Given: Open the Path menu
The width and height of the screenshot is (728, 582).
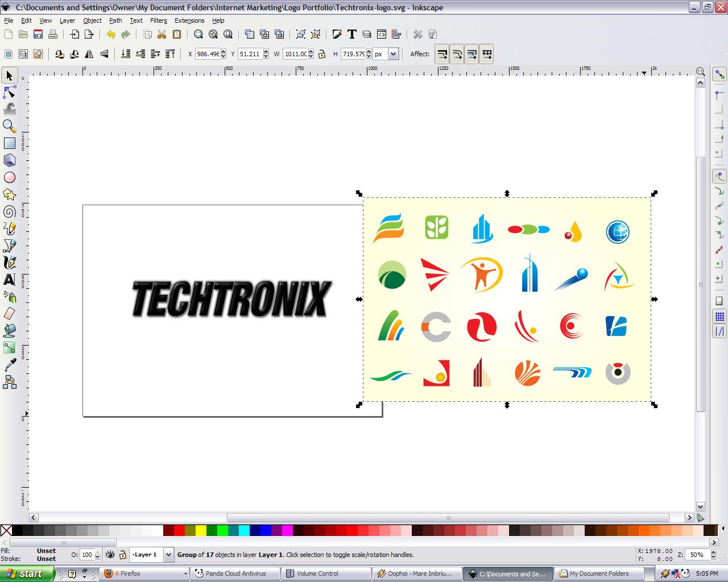Looking at the screenshot, I should click(115, 20).
